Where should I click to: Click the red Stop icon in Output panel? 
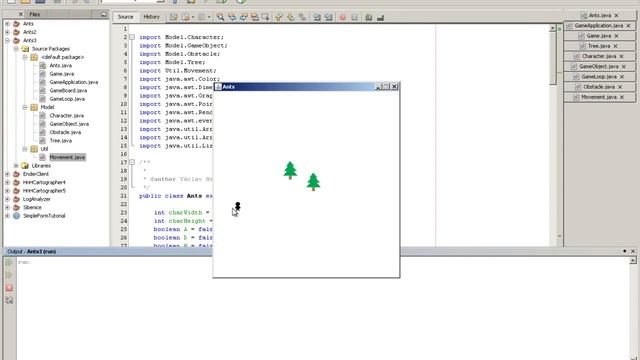[9, 288]
